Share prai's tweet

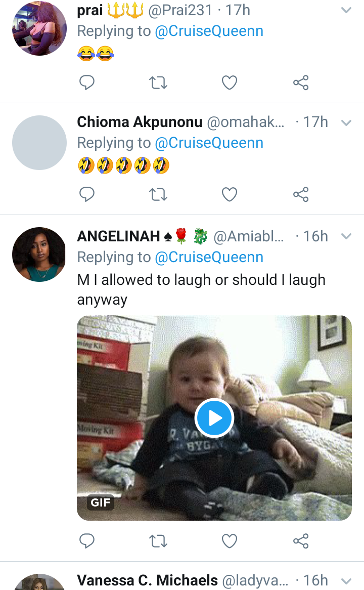click(301, 82)
